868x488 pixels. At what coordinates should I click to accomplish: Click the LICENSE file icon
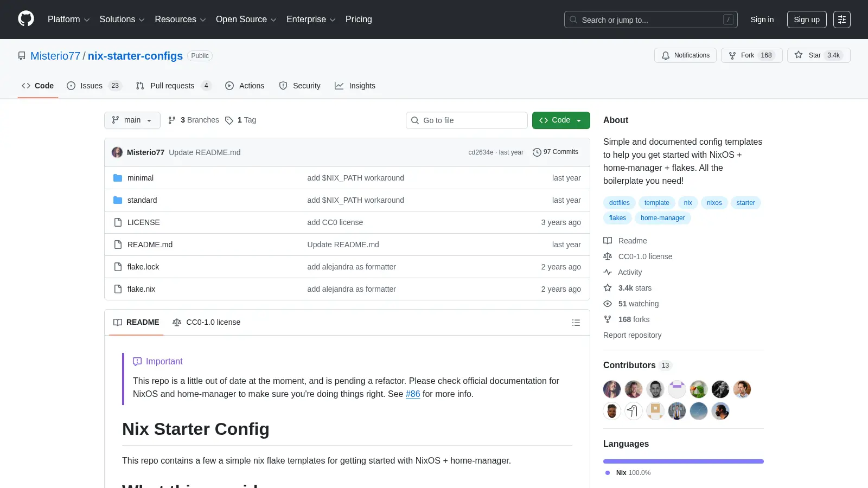coord(118,222)
